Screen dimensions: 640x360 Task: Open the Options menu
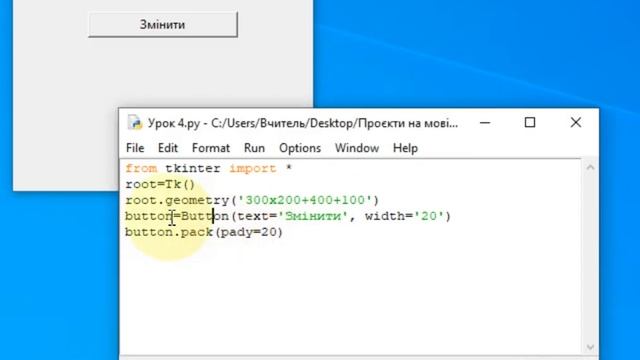pyautogui.click(x=300, y=148)
